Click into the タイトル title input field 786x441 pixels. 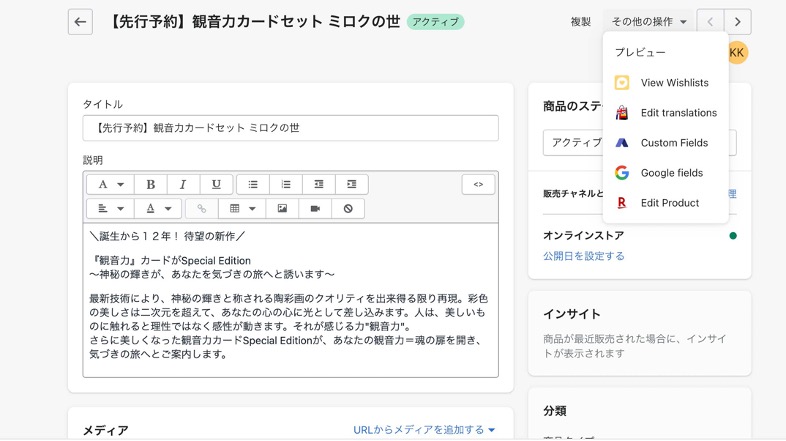290,128
